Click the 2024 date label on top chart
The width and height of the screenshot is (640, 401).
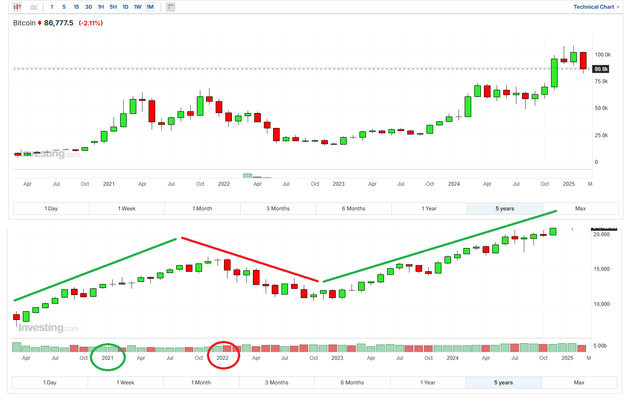tap(453, 184)
